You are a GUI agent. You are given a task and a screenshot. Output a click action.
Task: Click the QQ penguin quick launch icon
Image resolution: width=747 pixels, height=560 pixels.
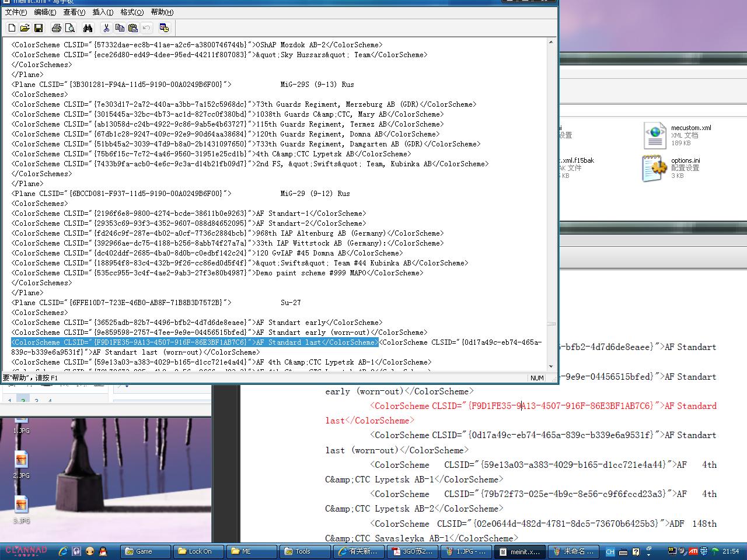click(103, 551)
